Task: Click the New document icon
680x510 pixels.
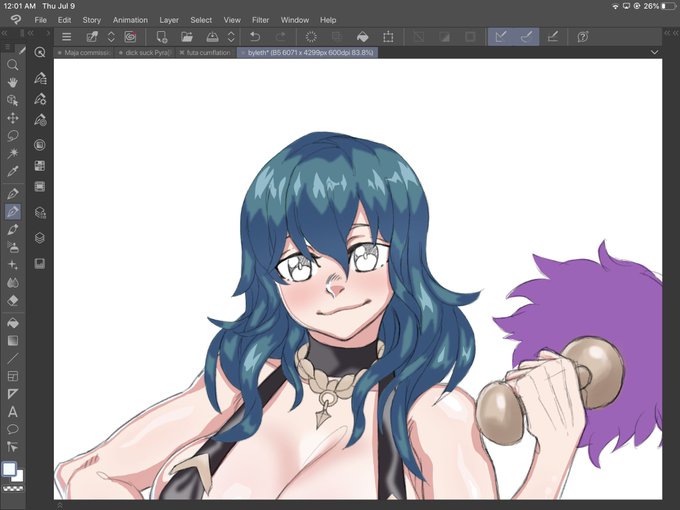Action: (162, 37)
